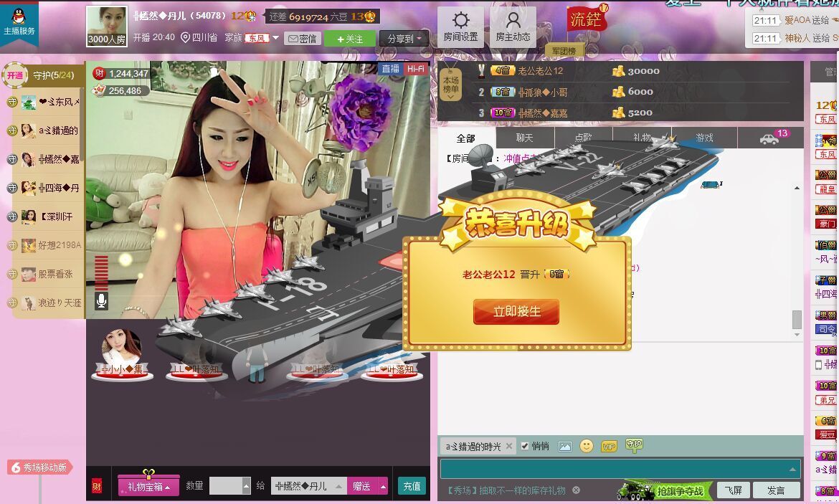Expand the chat input history arrow
This screenshot has height=504, width=839.
[x=792, y=469]
